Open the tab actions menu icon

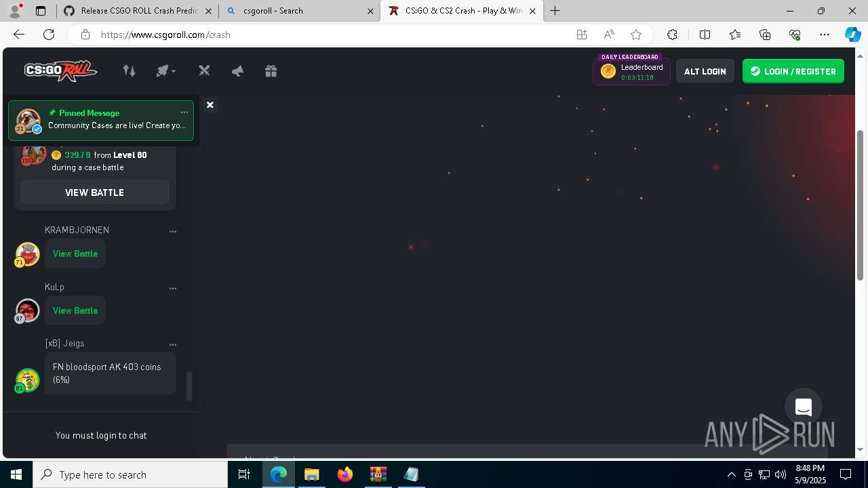[41, 11]
